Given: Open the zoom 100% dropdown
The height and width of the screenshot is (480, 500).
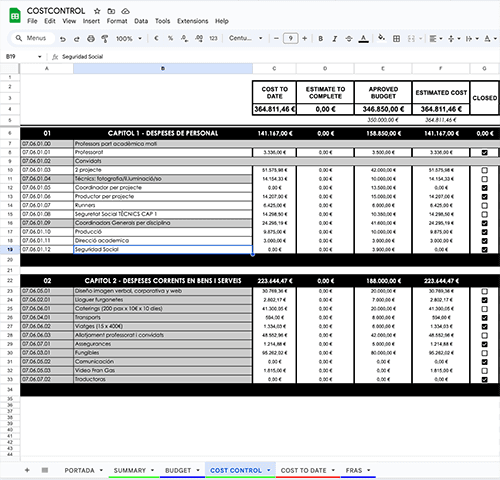Looking at the screenshot, I should click(129, 39).
